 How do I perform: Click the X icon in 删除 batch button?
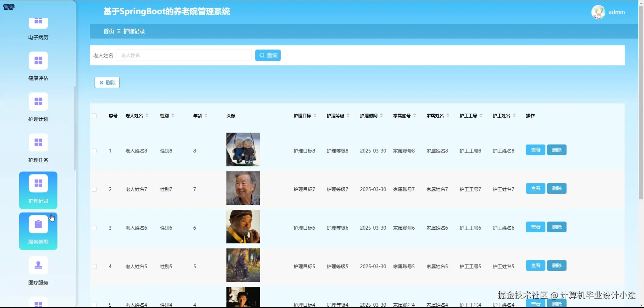(101, 83)
